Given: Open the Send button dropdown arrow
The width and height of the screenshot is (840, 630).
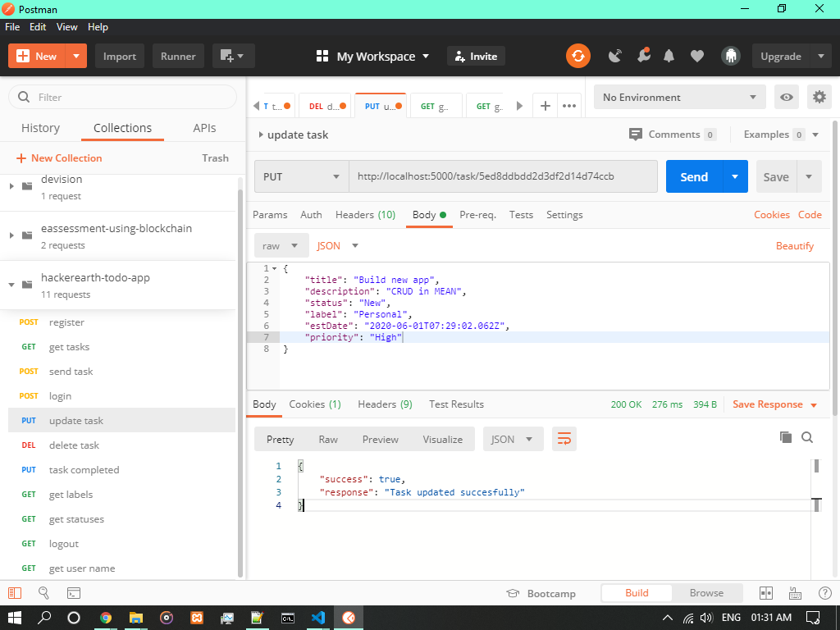Looking at the screenshot, I should pos(735,177).
